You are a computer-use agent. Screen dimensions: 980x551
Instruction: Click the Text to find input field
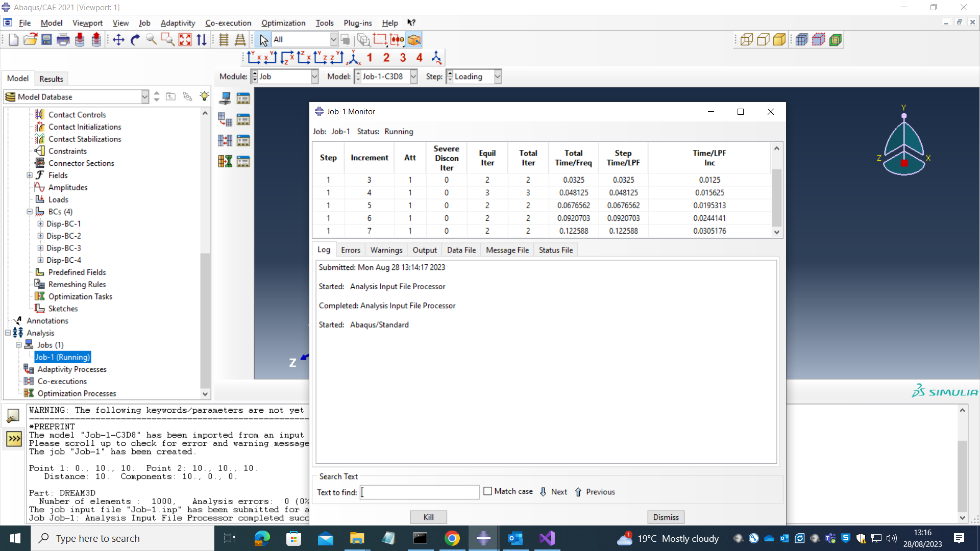coord(420,492)
